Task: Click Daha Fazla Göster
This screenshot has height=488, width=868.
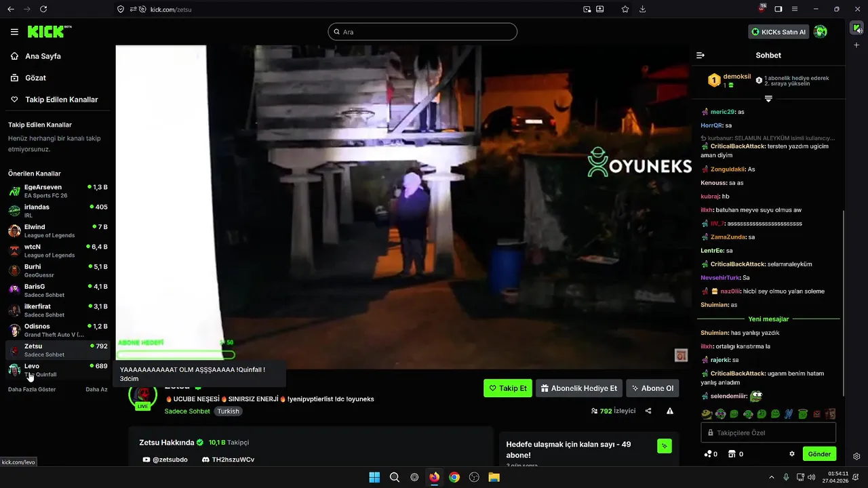Action: click(x=32, y=390)
